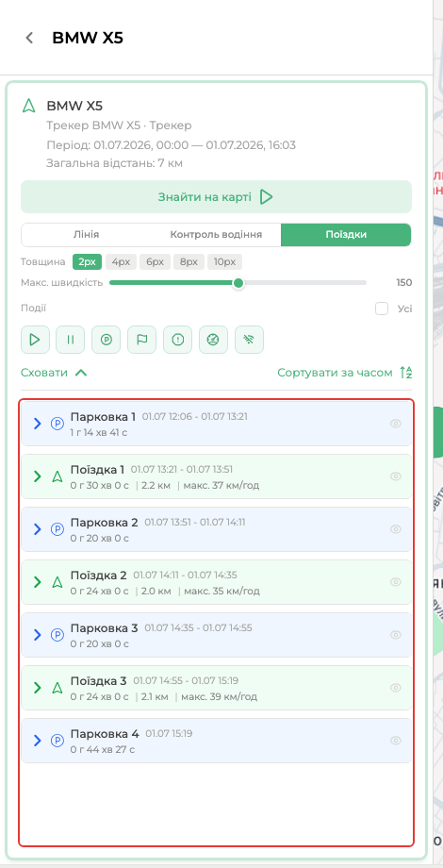443x868 pixels.
Task: Toggle visibility eye for Поїздка 2
Action: coord(396,582)
